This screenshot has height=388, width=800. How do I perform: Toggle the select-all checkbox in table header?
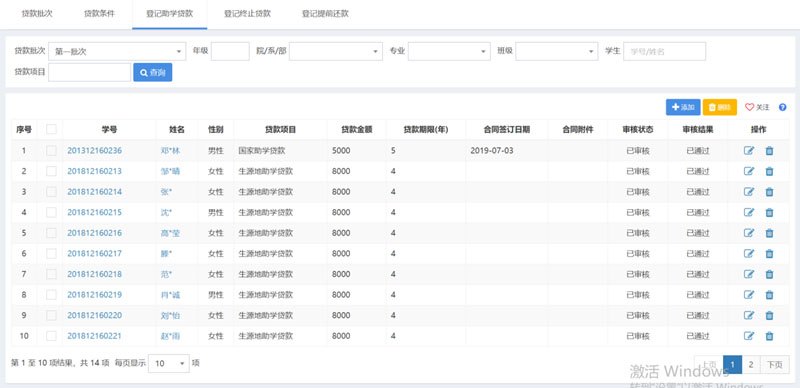tap(52, 129)
